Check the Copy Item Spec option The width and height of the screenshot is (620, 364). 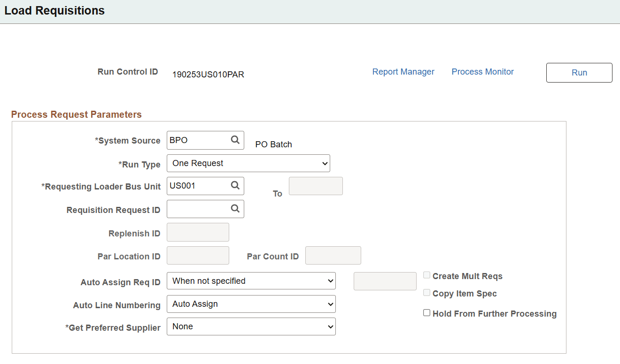click(x=426, y=292)
